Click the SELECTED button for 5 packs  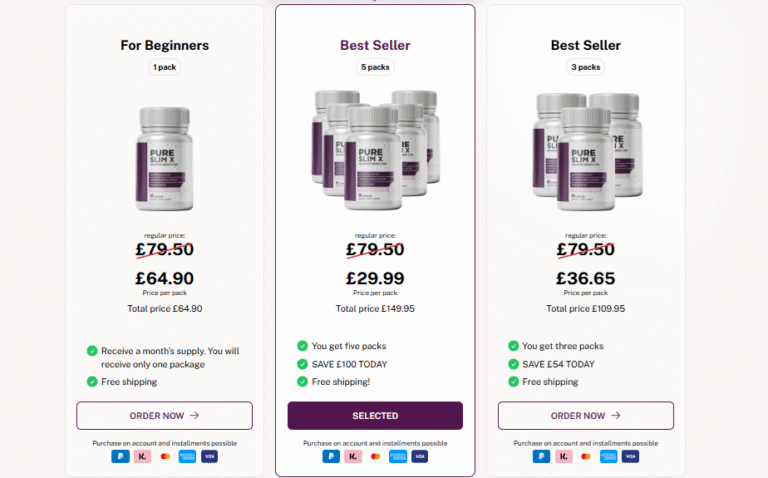pyautogui.click(x=375, y=416)
